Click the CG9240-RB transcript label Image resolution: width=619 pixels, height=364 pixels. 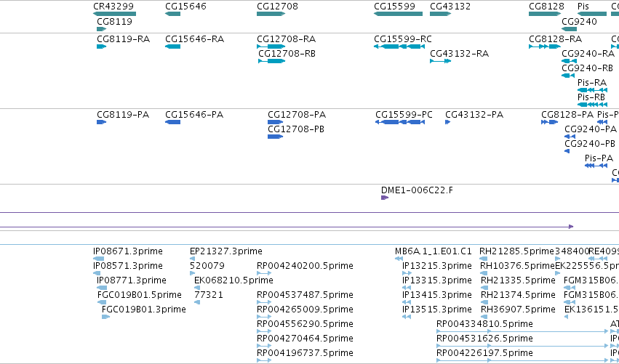(x=588, y=68)
